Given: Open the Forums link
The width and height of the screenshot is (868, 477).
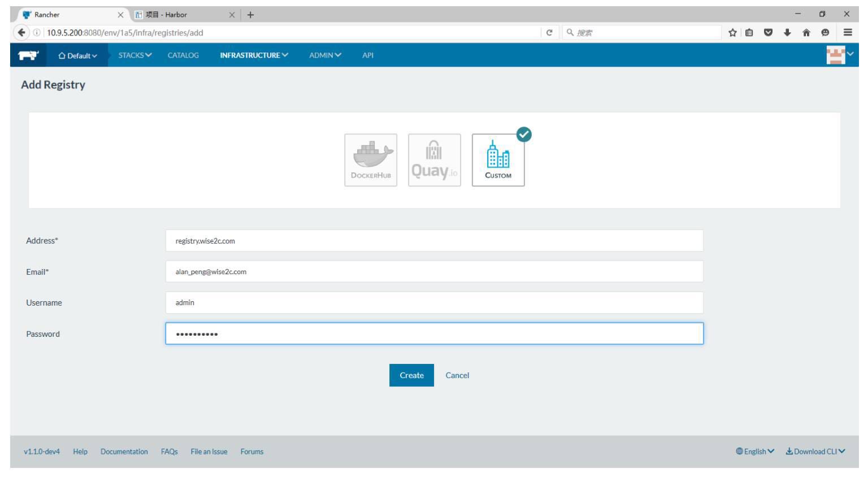Looking at the screenshot, I should coord(252,452).
